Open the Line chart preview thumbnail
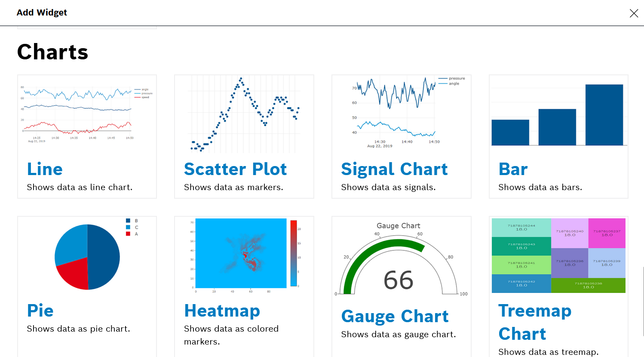644x357 pixels. pos(87,115)
